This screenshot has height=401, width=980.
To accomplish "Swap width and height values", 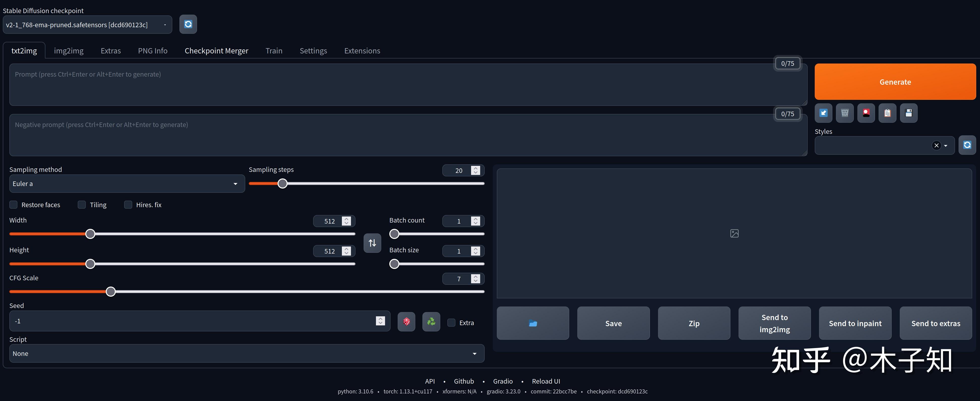I will pyautogui.click(x=372, y=243).
